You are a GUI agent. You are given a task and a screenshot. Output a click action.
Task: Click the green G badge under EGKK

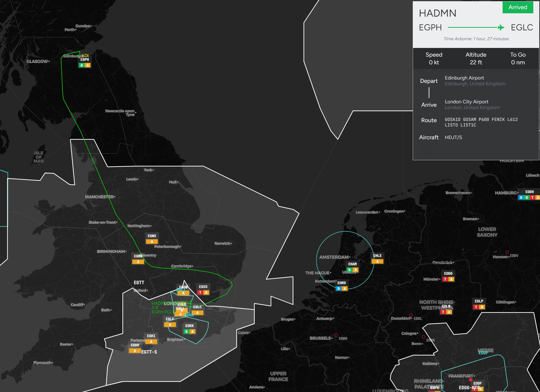click(186, 332)
